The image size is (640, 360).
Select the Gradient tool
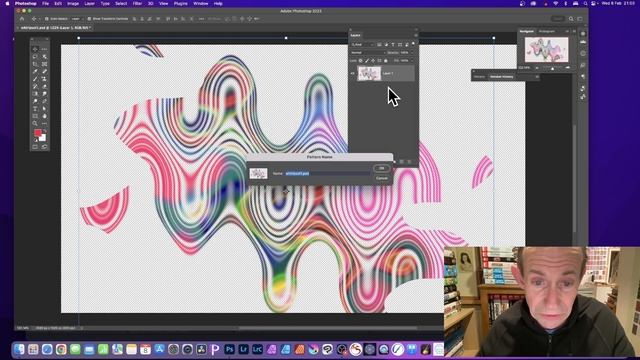(x=35, y=93)
